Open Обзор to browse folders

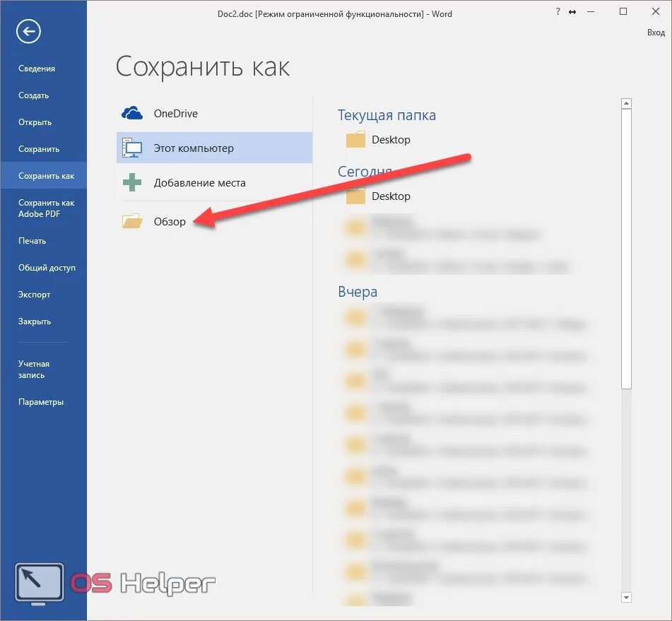pyautogui.click(x=170, y=222)
